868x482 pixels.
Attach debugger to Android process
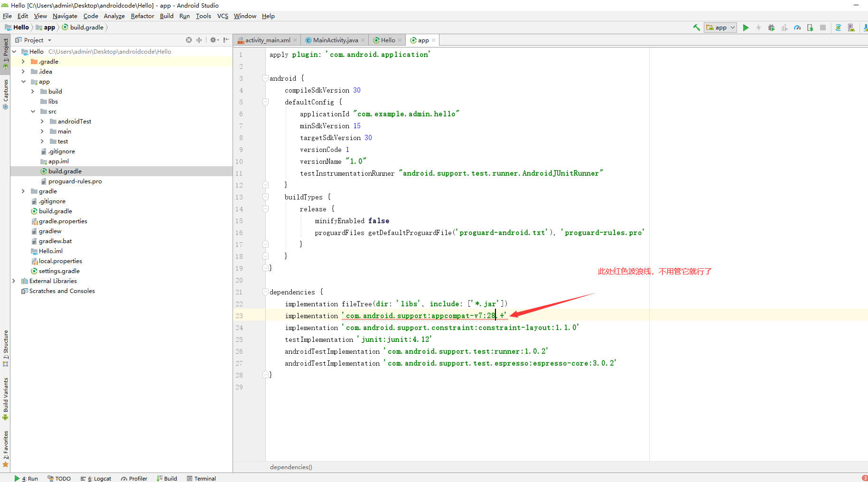click(810, 28)
